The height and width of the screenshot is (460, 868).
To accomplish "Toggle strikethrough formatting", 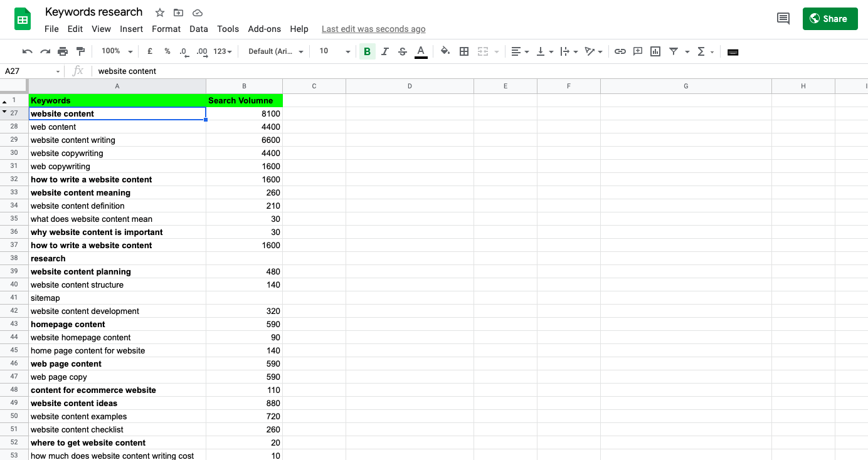I will click(x=403, y=51).
